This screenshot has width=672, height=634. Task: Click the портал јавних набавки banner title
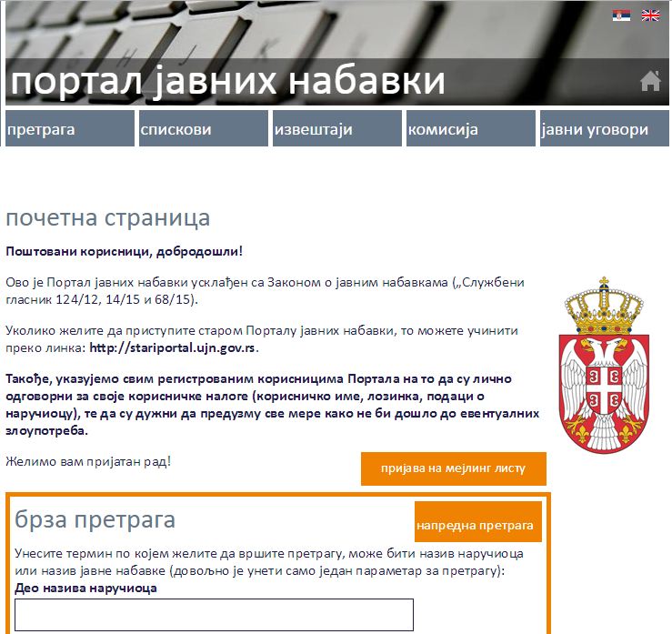click(227, 81)
